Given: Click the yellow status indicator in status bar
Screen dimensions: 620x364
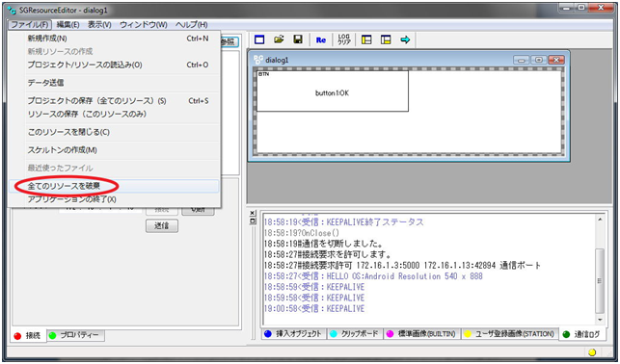Looking at the screenshot, I should tap(591, 352).
